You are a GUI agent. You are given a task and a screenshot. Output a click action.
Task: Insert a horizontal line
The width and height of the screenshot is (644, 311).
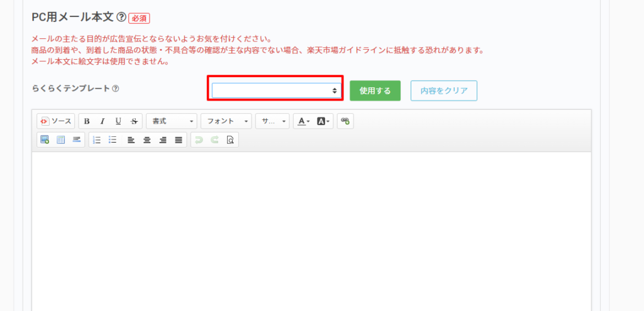pyautogui.click(x=76, y=139)
